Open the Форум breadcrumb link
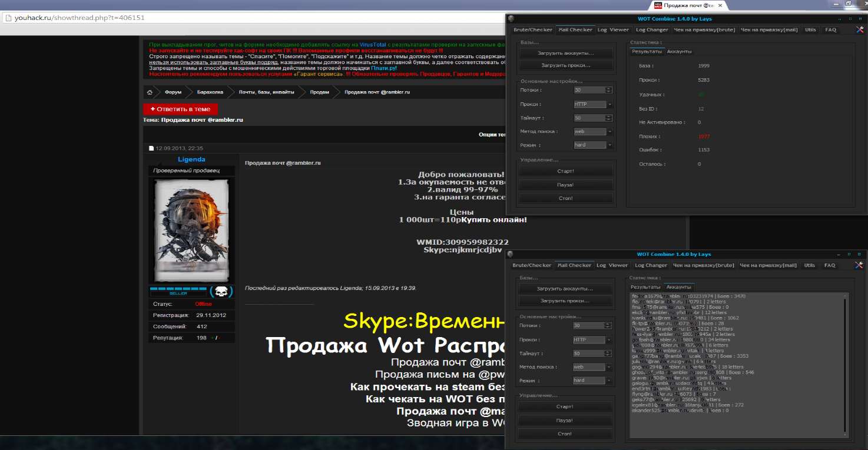 tap(173, 92)
